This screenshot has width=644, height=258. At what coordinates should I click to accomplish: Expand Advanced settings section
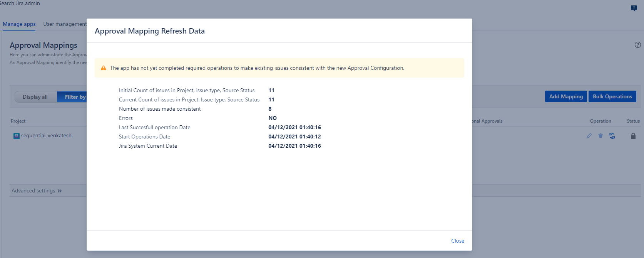(37, 191)
